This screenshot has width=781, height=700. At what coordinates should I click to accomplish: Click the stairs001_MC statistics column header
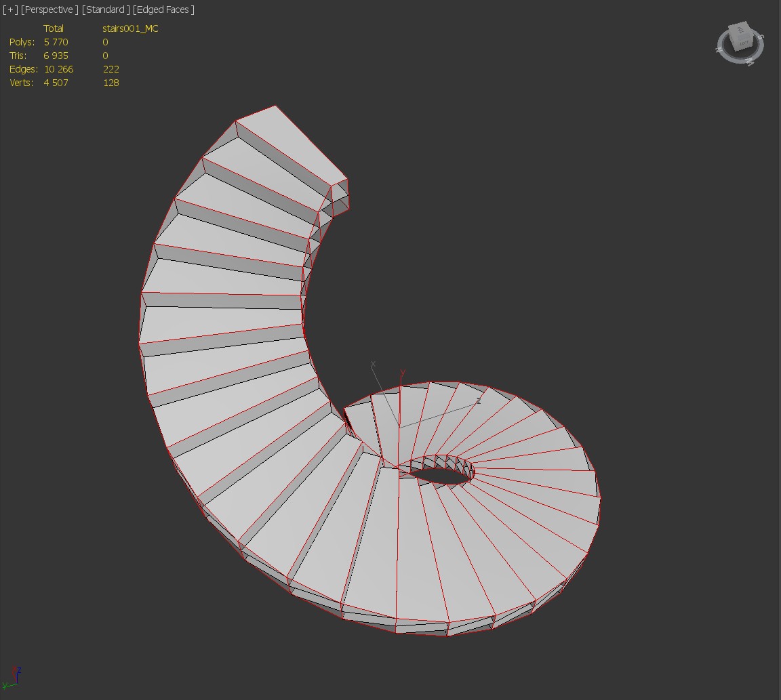(x=130, y=28)
